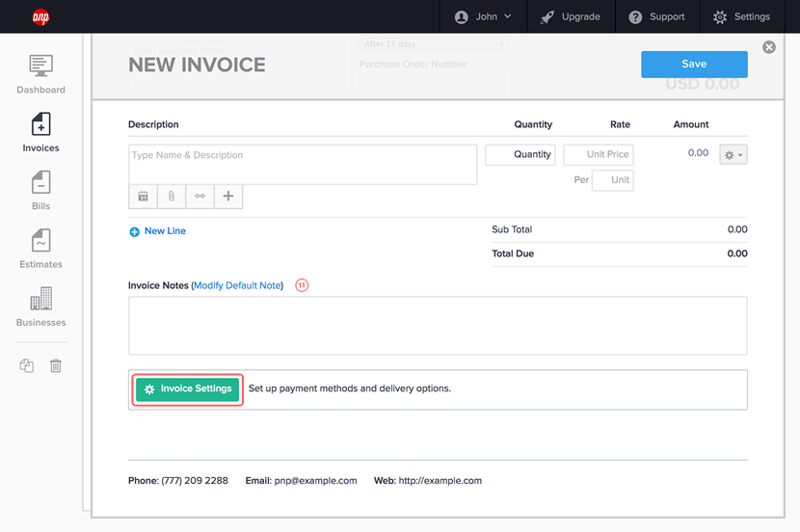The image size is (800, 532).
Task: Click the Description column header
Action: click(153, 124)
